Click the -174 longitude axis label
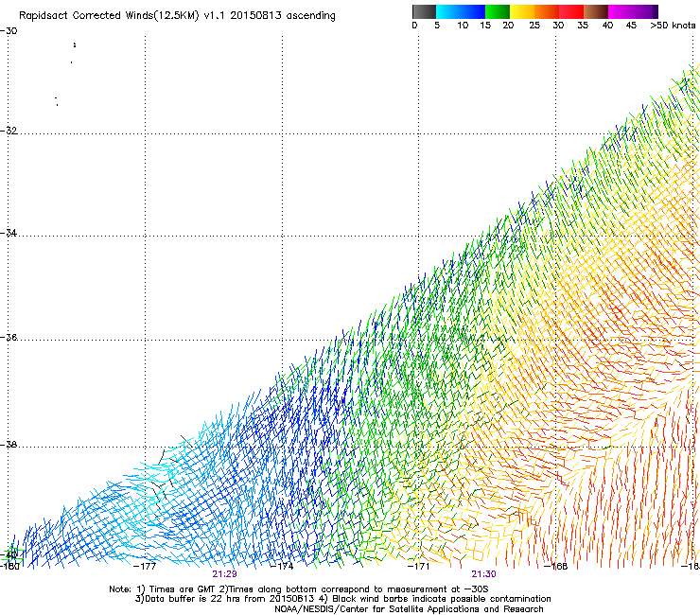 click(x=282, y=567)
